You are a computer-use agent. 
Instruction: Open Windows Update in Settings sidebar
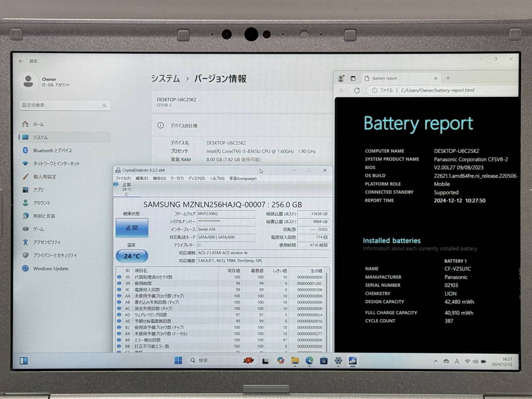click(64, 268)
